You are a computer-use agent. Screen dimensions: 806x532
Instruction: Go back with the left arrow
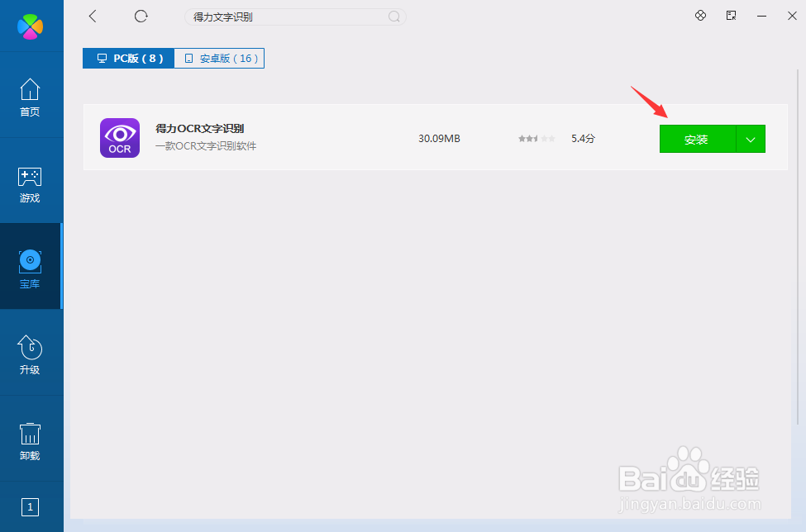coord(93,17)
